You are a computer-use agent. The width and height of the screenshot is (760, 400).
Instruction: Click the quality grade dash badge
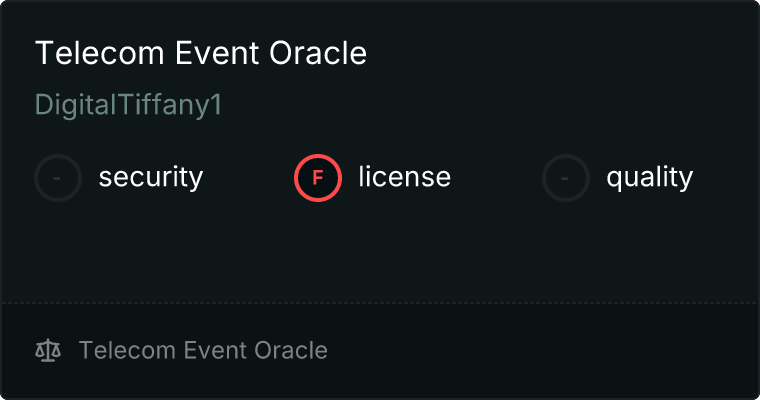[566, 178]
